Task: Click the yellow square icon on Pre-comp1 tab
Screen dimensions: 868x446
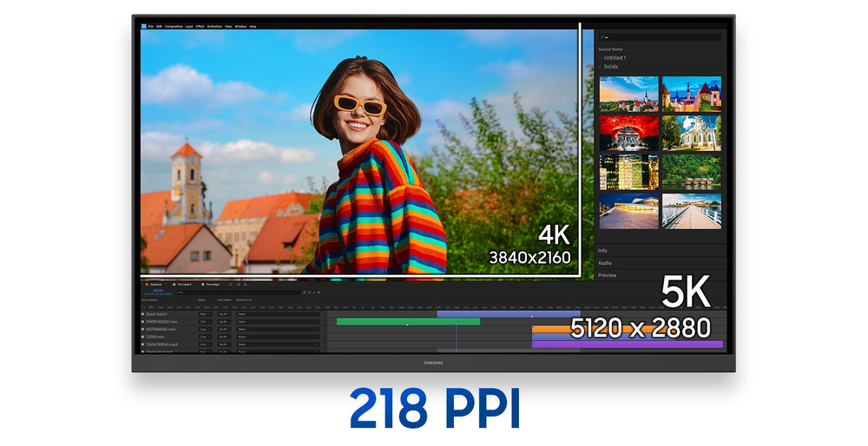Action: click(202, 285)
